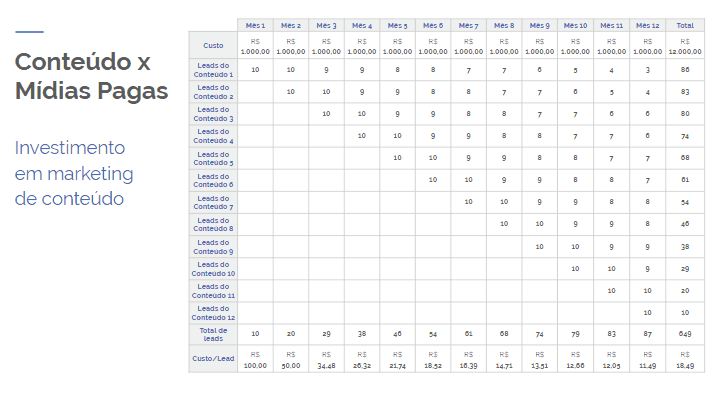The image size is (713, 397).
Task: Click the 'Leads do Conteúdo 6' row label
Action: pyautogui.click(x=213, y=180)
